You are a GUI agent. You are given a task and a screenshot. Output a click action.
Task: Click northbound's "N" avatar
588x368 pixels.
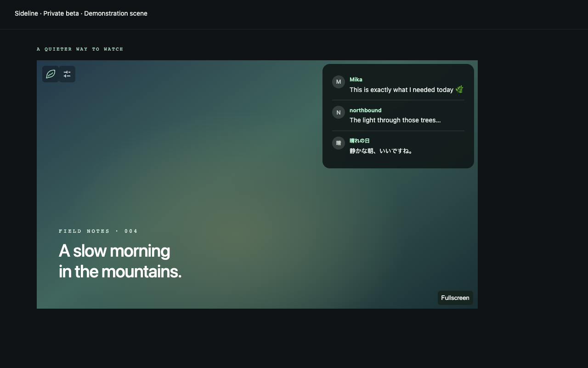point(339,112)
